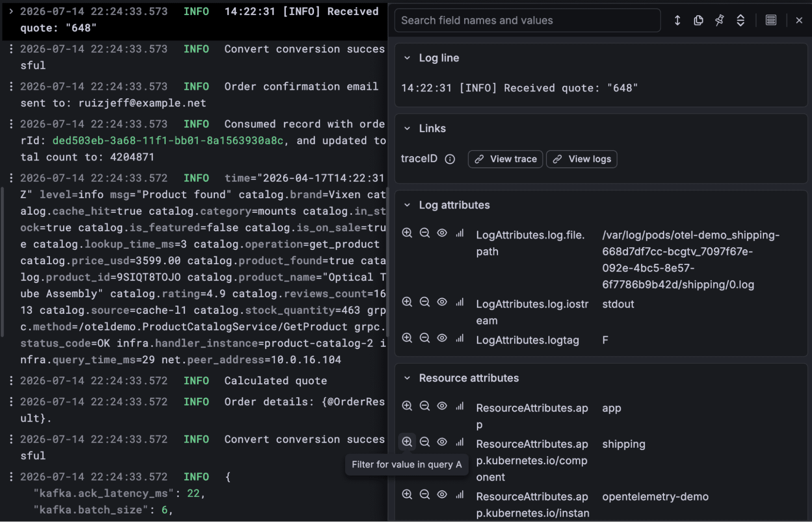Open menu for Consumed record log row

point(11,124)
